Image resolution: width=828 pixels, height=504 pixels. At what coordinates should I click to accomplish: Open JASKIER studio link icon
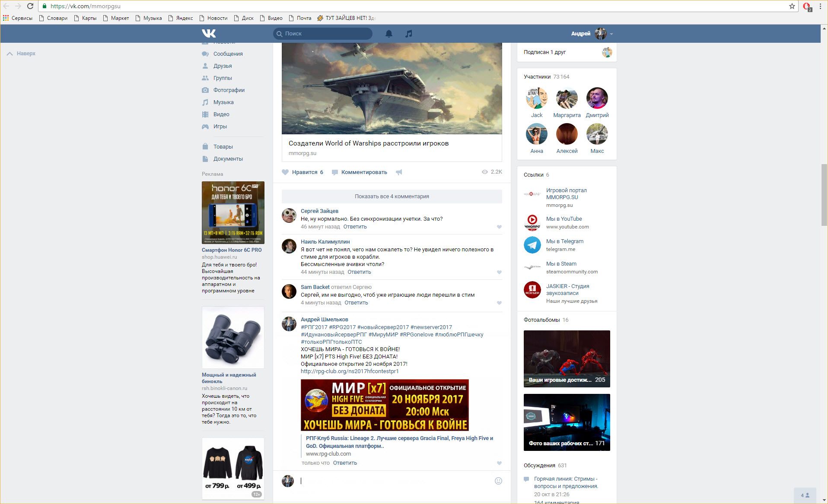[x=532, y=290]
